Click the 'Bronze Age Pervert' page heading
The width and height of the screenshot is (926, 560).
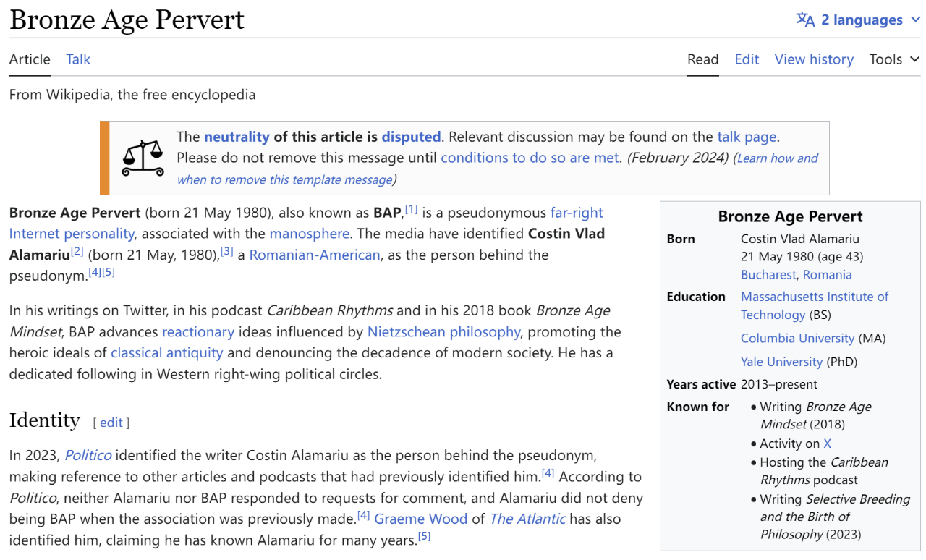click(127, 20)
